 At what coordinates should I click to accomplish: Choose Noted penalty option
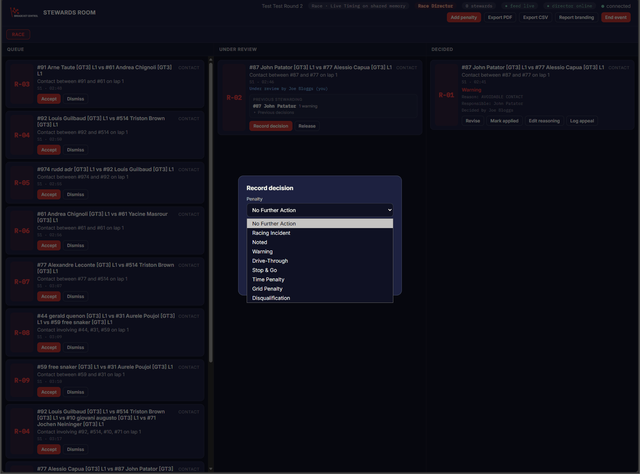(320, 242)
